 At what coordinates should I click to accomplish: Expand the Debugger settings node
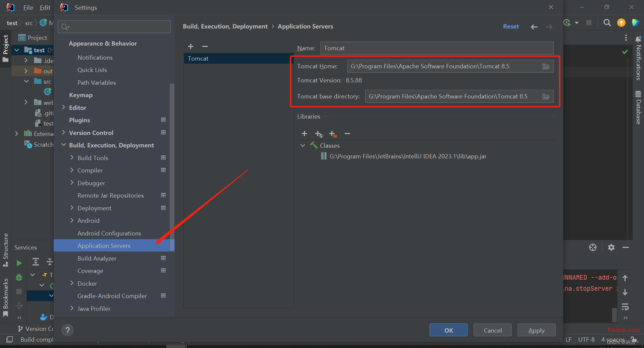coord(72,183)
